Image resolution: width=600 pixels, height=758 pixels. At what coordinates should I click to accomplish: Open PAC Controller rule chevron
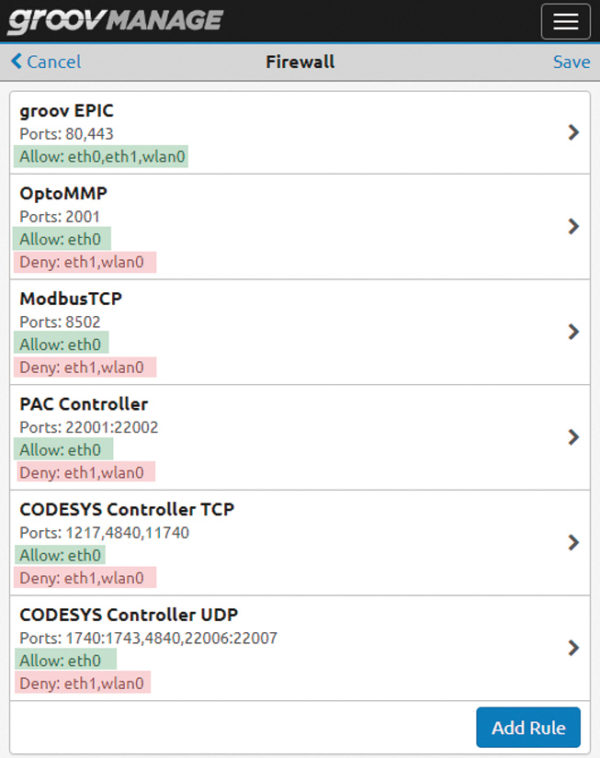(x=573, y=437)
